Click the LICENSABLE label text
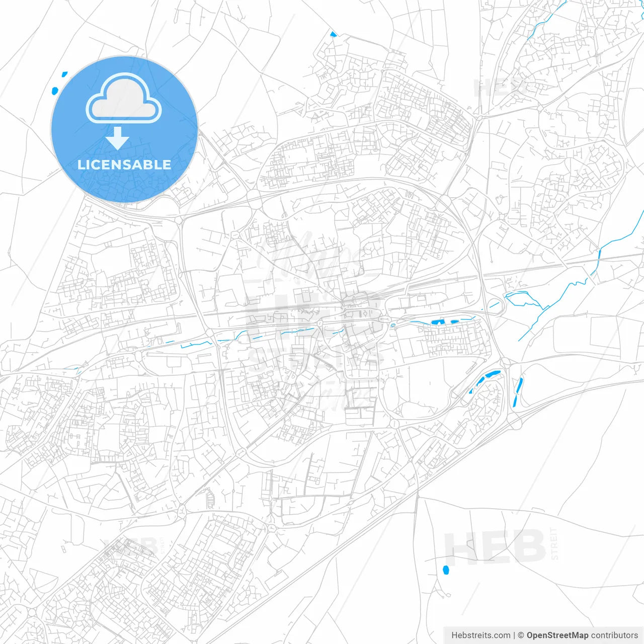 [x=123, y=163]
